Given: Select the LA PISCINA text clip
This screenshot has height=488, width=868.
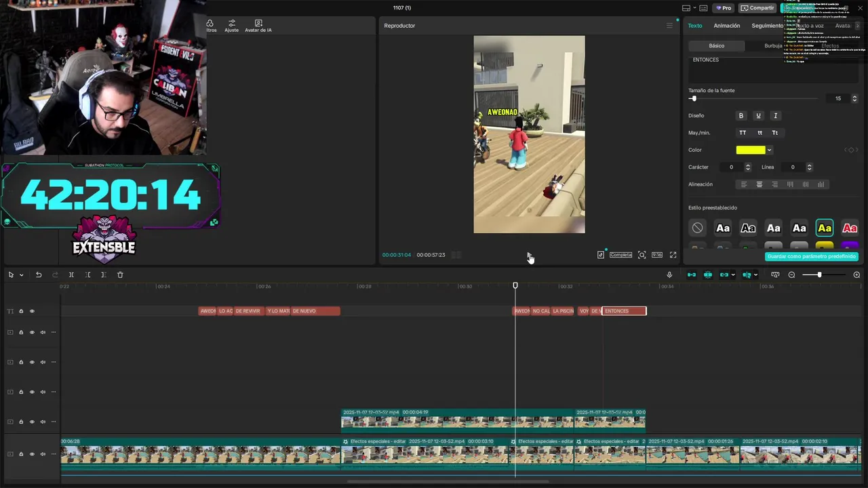Looking at the screenshot, I should tap(562, 311).
